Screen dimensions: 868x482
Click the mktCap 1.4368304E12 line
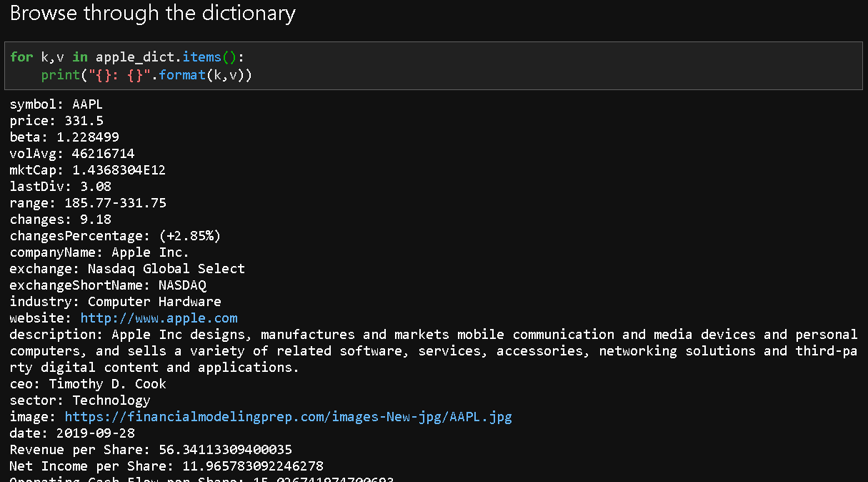point(87,170)
